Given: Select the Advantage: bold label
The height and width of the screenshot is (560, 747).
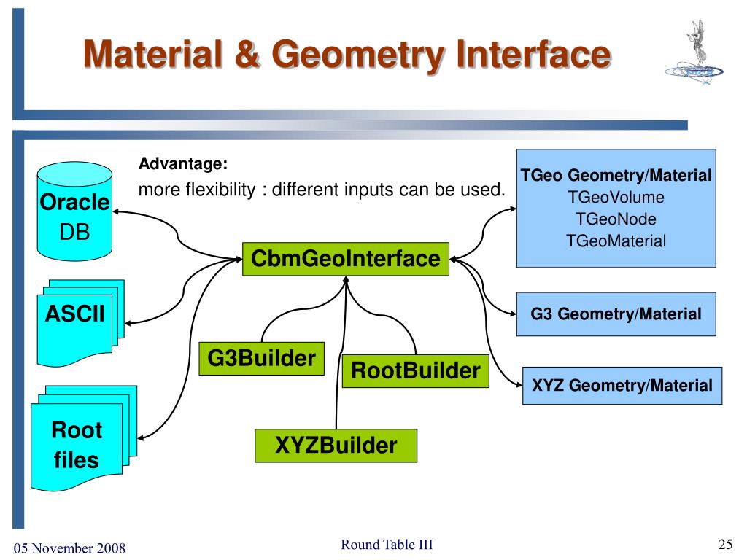Looking at the screenshot, I should (x=183, y=164).
